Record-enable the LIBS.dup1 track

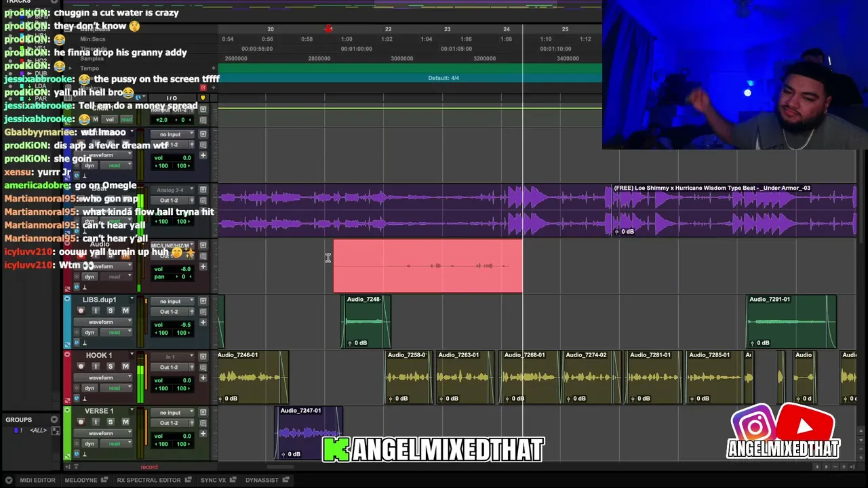click(81, 310)
